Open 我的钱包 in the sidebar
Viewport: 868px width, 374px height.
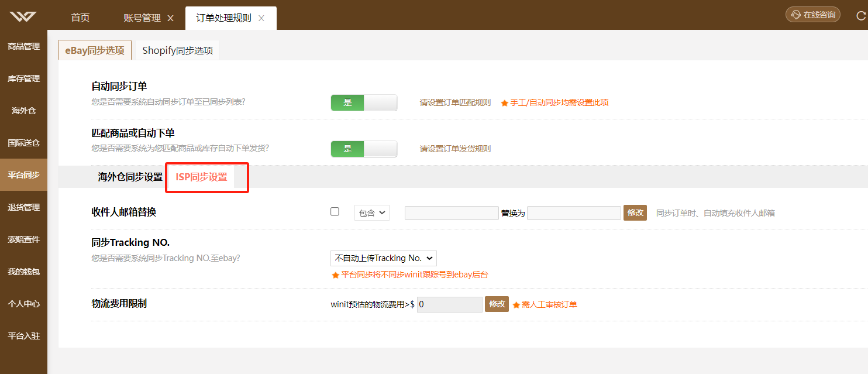[23, 272]
